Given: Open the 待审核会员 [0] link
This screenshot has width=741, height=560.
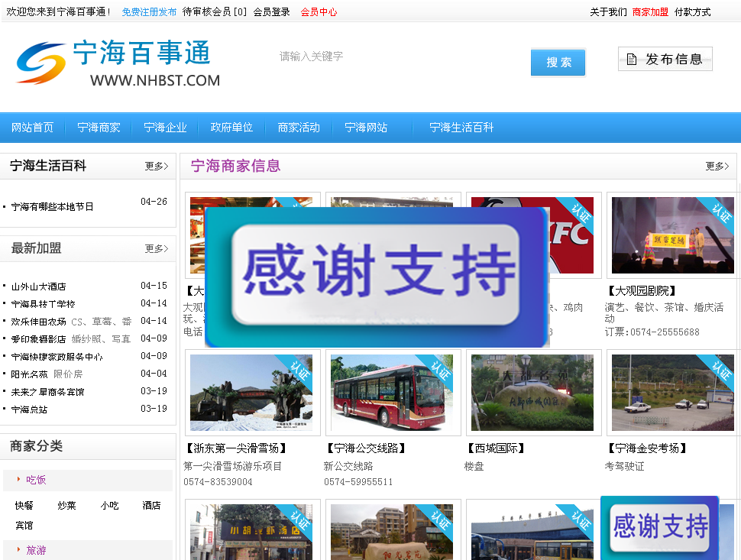Looking at the screenshot, I should pos(215,11).
